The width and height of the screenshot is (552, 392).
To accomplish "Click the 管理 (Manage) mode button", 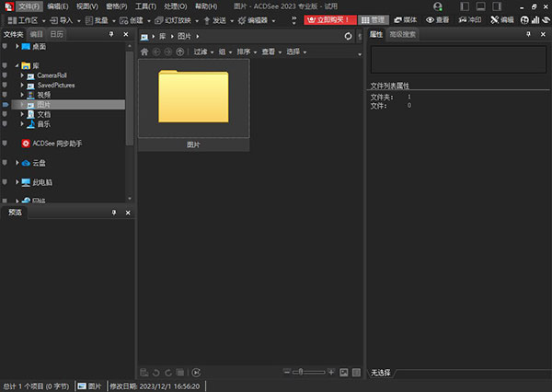I will pyautogui.click(x=373, y=19).
